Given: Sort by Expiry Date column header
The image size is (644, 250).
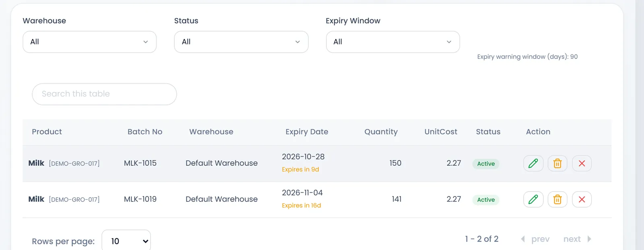Looking at the screenshot, I should [307, 132].
